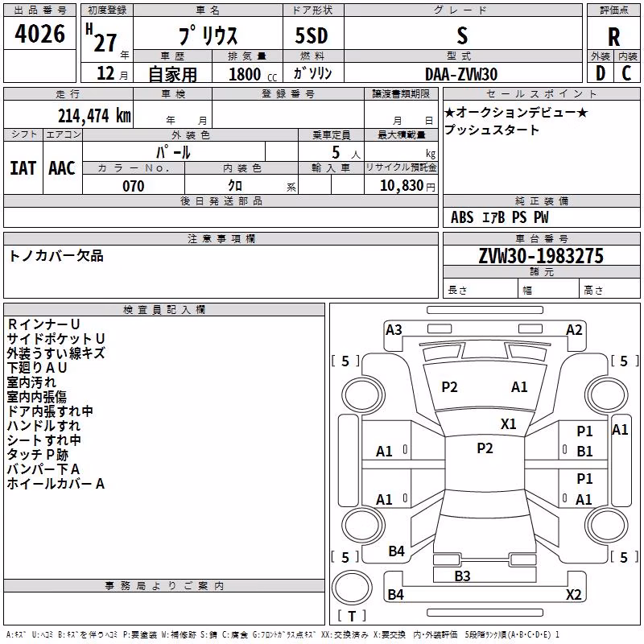Click the X2 rear bumper mark
The width and height of the screenshot is (644, 644).
[x=574, y=594]
